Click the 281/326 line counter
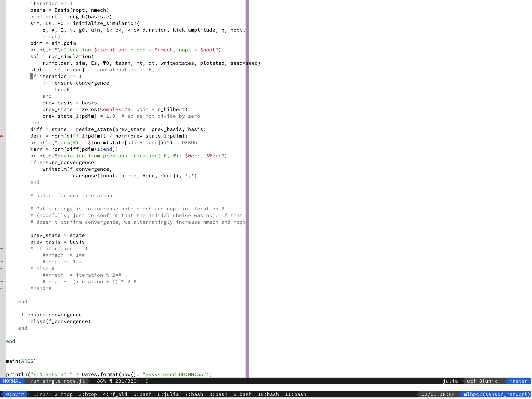Screen dimensions: 532x399 click(x=127, y=381)
